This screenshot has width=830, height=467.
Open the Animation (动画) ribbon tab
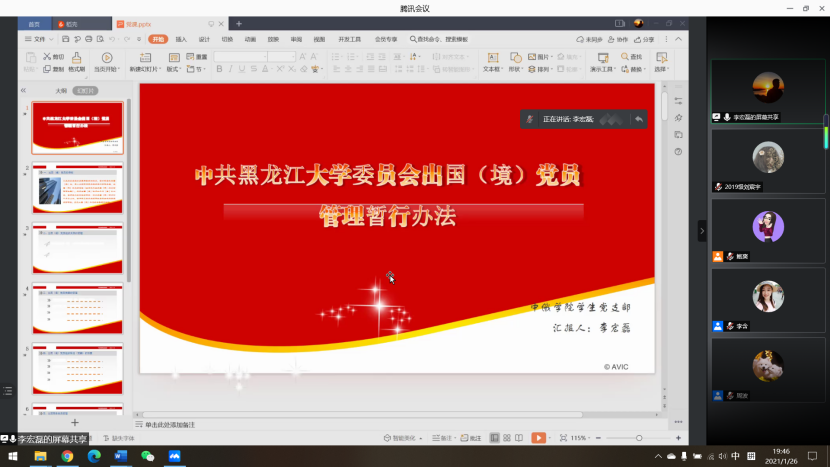tap(250, 39)
